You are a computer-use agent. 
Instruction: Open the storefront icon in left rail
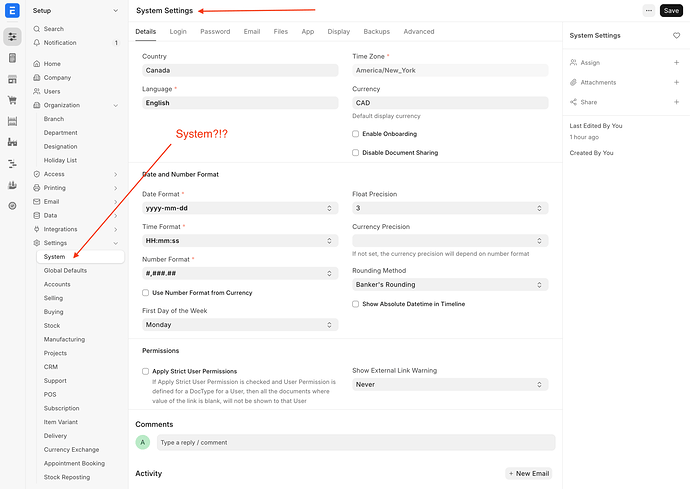(12, 79)
